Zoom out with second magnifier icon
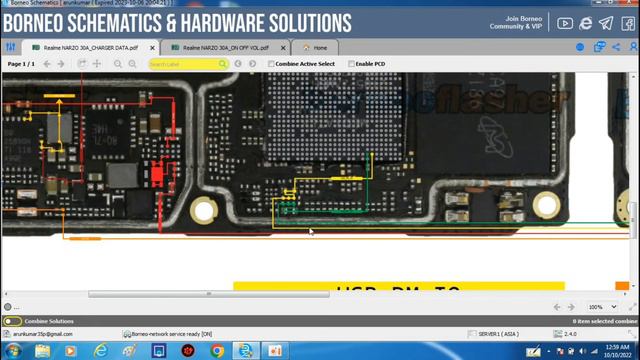 click(132, 64)
